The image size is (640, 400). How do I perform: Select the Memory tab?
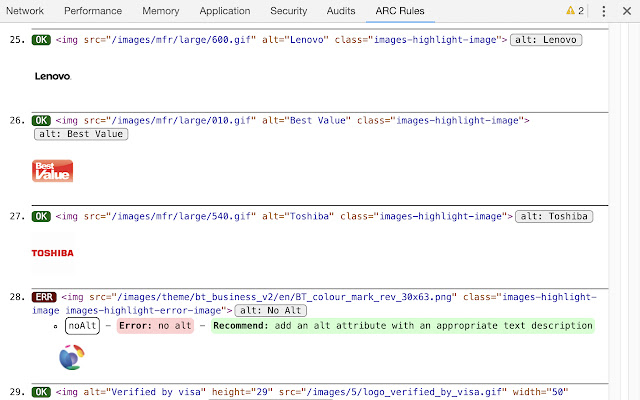[x=161, y=11]
